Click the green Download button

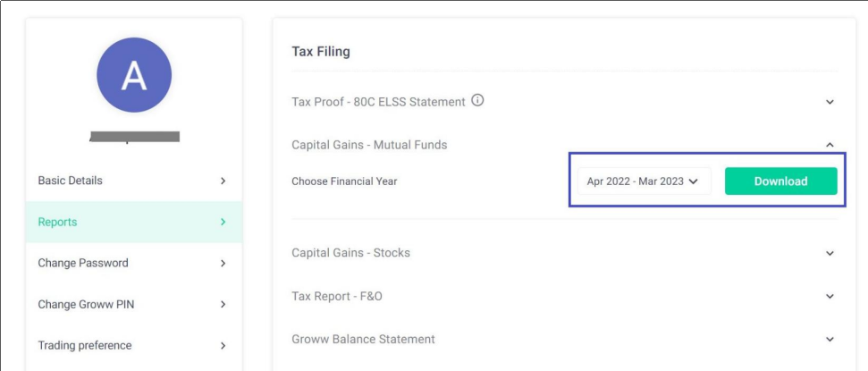(x=781, y=181)
